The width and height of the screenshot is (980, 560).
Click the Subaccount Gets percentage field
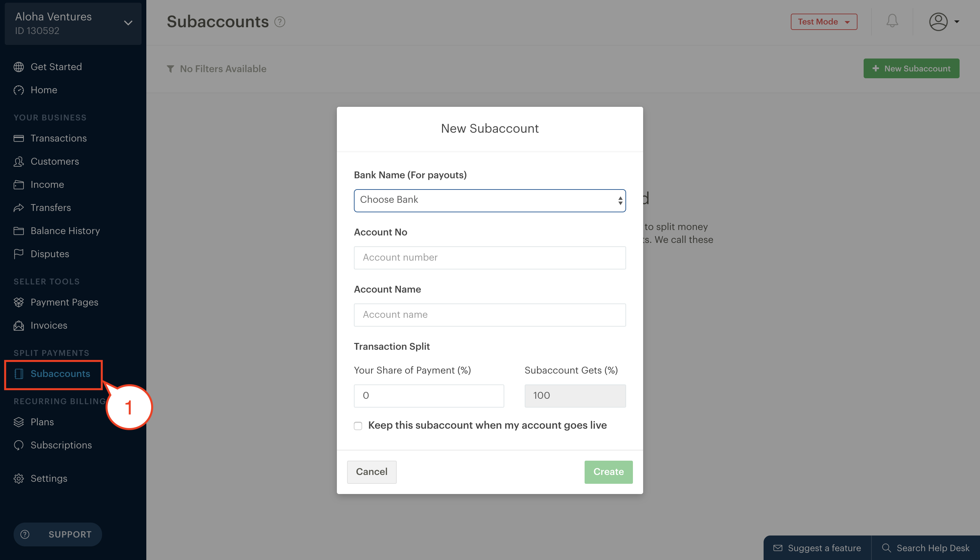click(x=575, y=396)
